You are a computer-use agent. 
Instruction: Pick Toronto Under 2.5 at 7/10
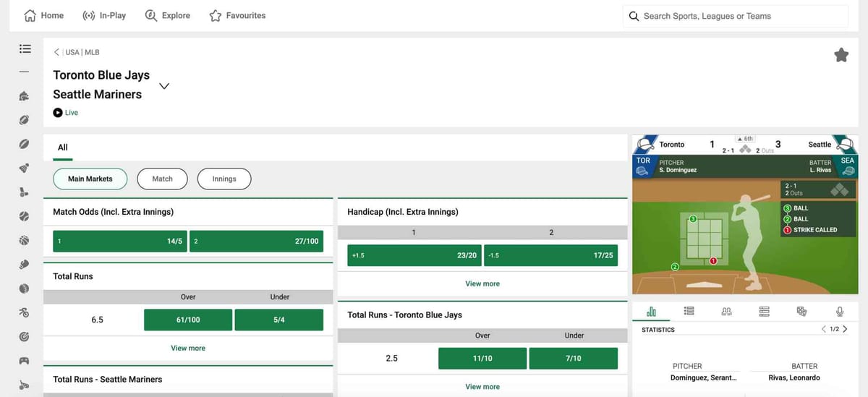(574, 359)
